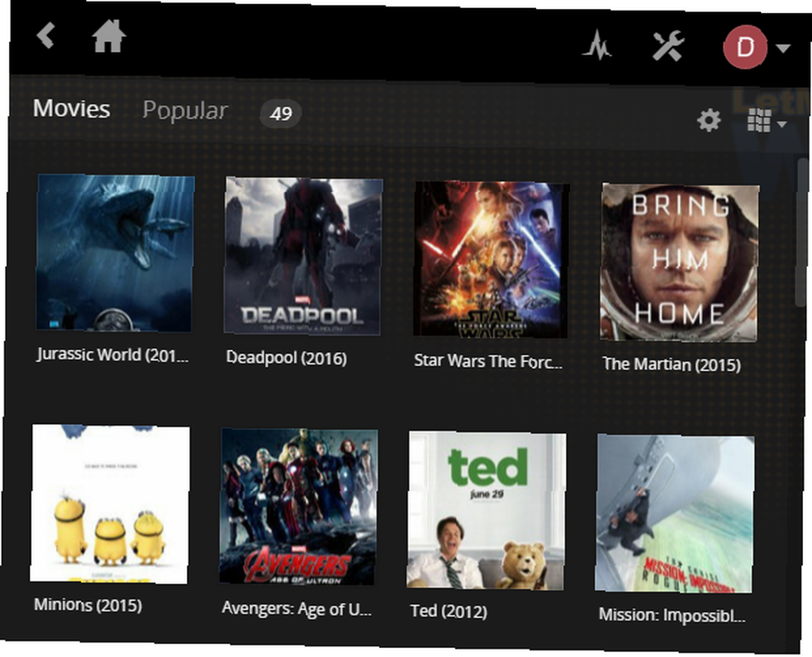Click the red D user avatar
812x657 pixels.
click(x=745, y=47)
